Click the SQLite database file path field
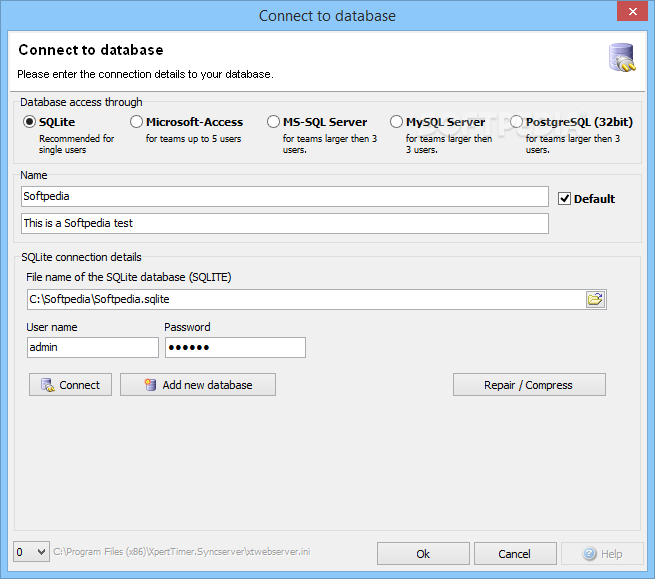 (306, 300)
